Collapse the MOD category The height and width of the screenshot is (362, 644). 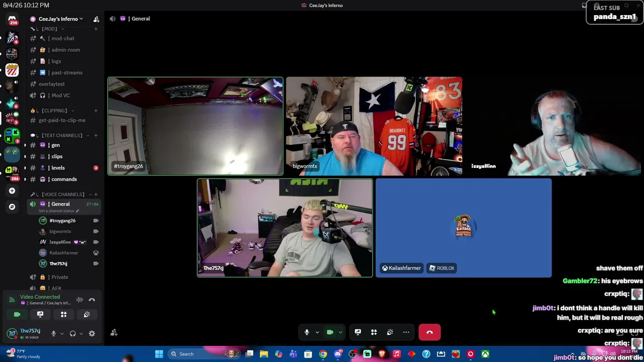(x=49, y=29)
